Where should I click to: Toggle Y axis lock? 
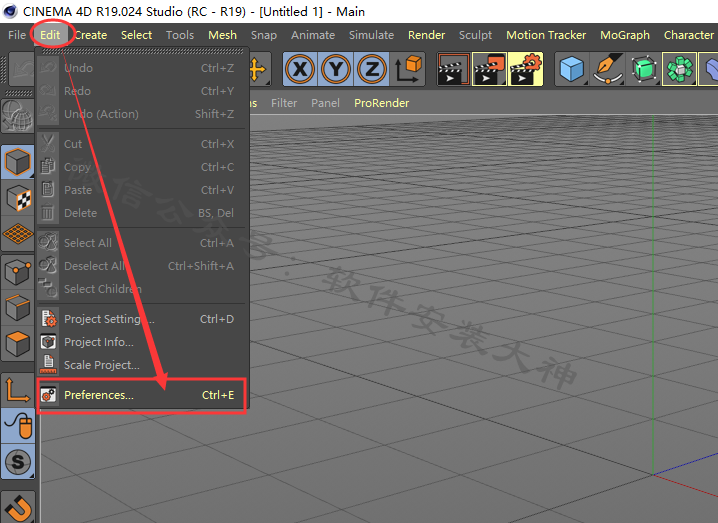pyautogui.click(x=336, y=69)
